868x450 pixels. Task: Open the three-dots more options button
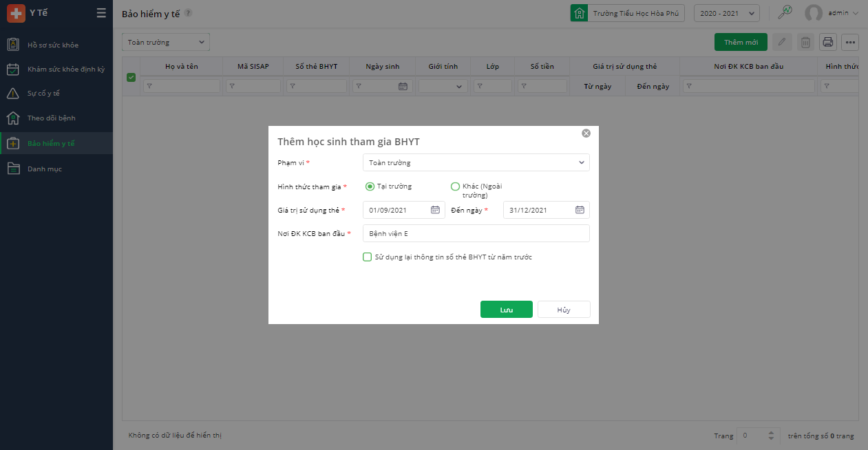click(x=851, y=42)
